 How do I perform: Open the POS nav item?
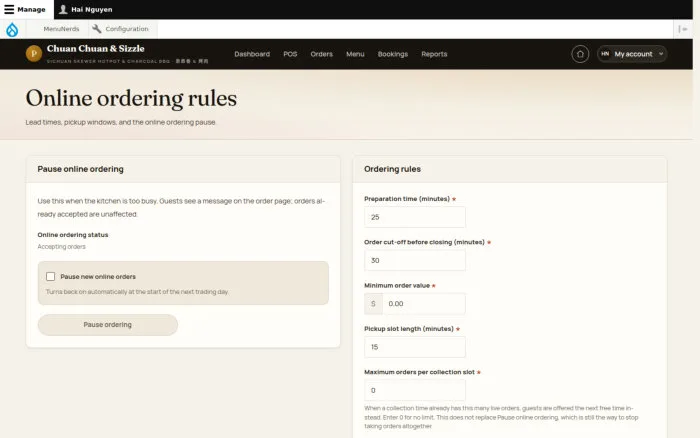290,54
